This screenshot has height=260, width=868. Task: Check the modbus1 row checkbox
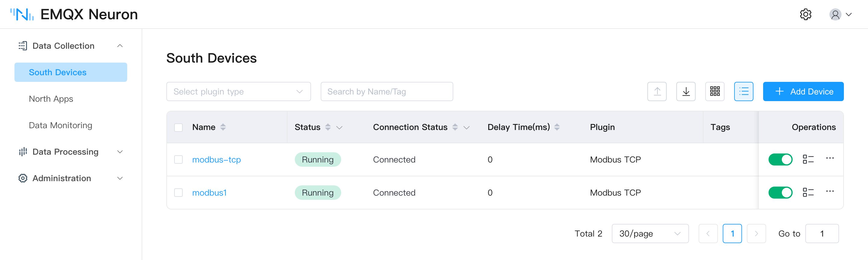[x=178, y=192]
